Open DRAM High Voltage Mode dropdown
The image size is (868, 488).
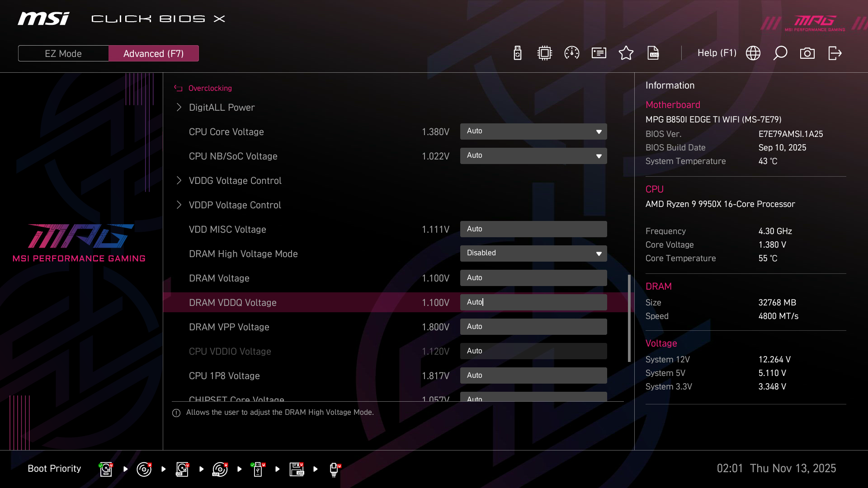533,253
